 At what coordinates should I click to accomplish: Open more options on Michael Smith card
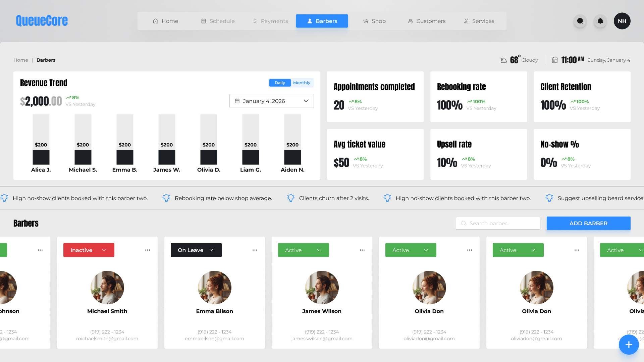(148, 250)
